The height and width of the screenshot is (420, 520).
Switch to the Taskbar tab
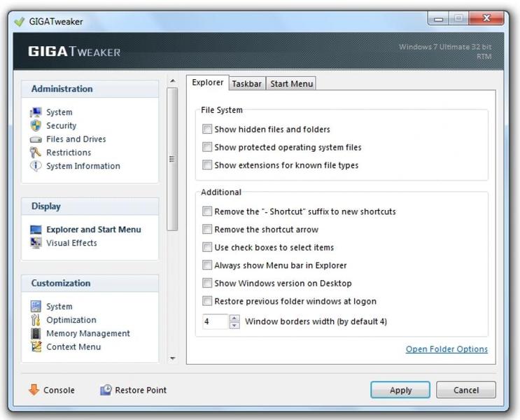tap(247, 83)
